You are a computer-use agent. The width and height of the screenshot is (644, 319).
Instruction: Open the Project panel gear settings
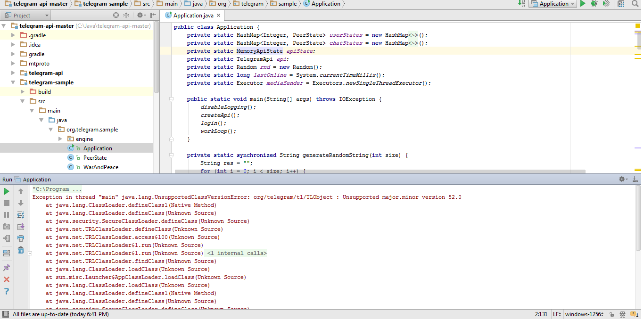[x=141, y=16]
